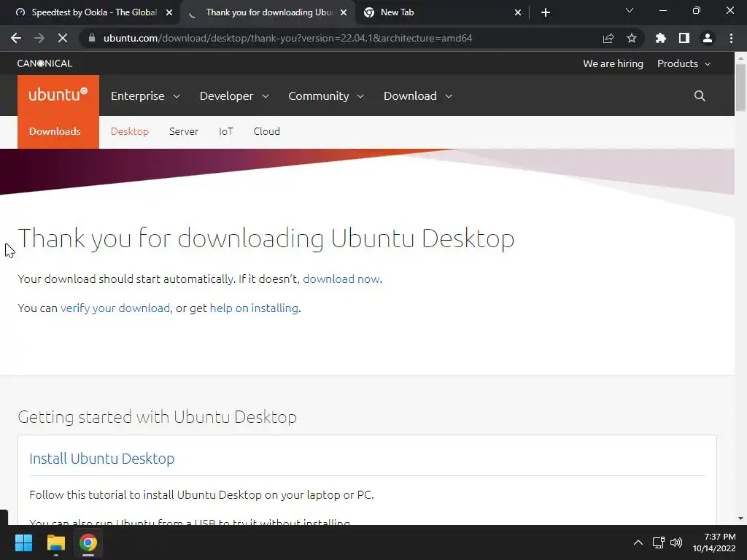Click the Chrome taskbar icon
The image size is (747, 560).
88,542
